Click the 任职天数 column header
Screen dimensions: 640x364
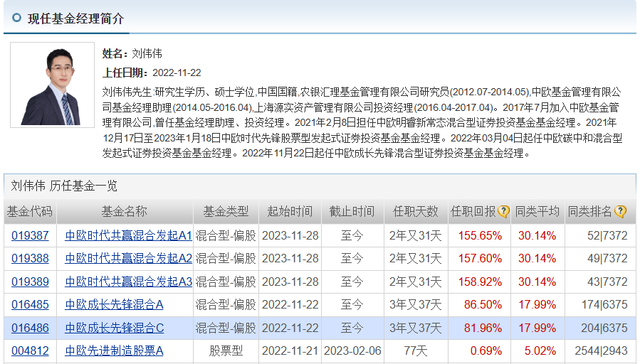[x=416, y=212]
